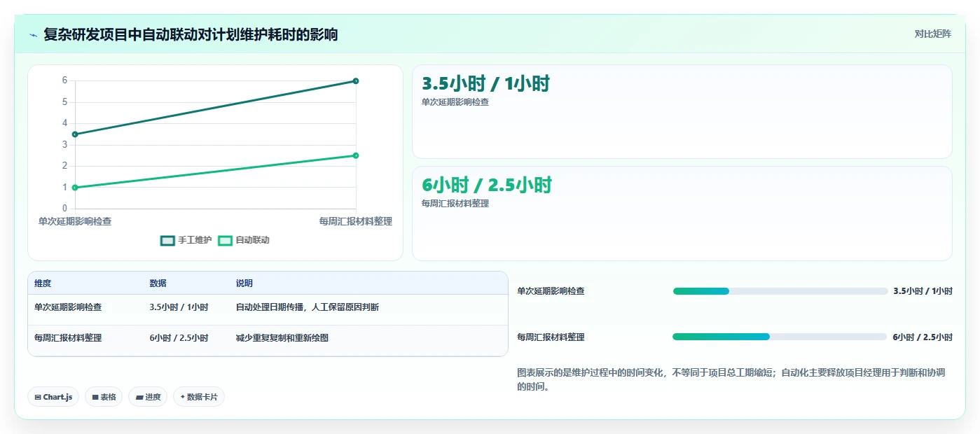Select the 单次延期影响检查 table cell

tap(68, 307)
